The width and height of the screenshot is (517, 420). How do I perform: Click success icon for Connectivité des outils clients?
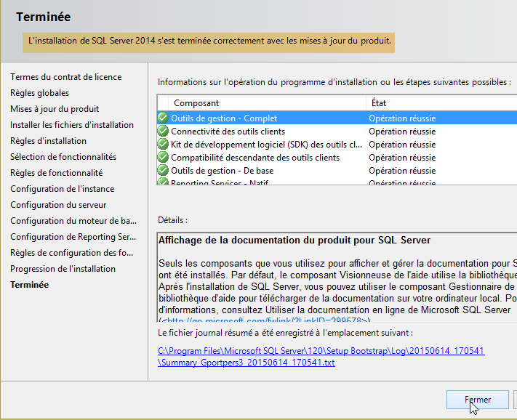(x=163, y=132)
